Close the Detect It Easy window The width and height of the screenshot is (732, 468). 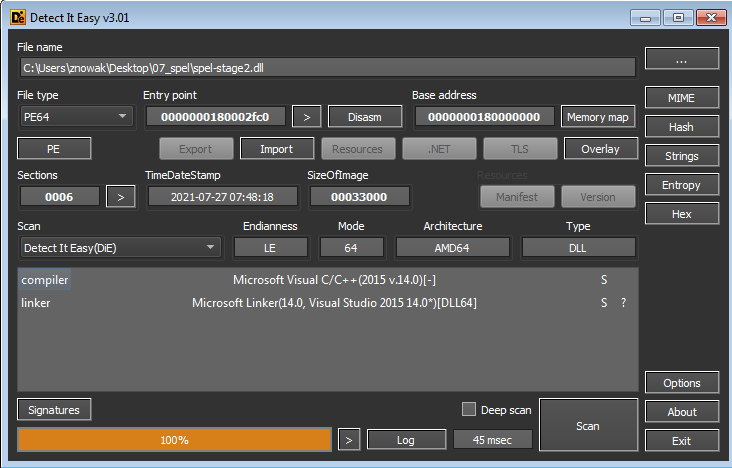point(711,18)
